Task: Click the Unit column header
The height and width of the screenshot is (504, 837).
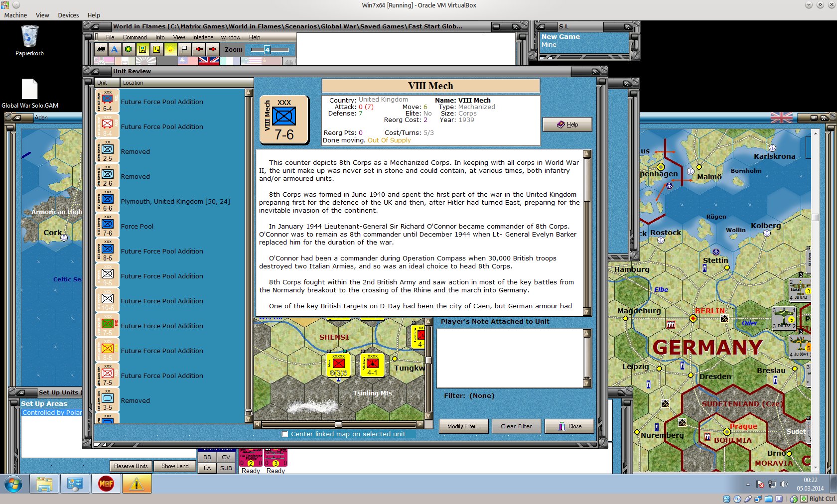Action: (107, 83)
